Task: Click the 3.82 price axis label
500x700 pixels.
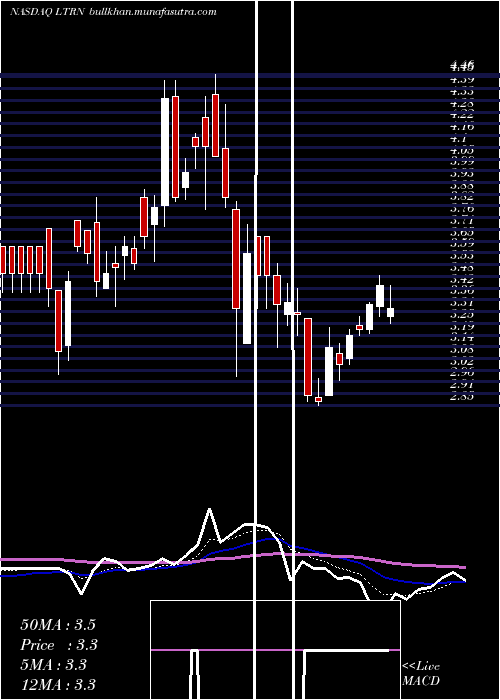Action: click(462, 197)
